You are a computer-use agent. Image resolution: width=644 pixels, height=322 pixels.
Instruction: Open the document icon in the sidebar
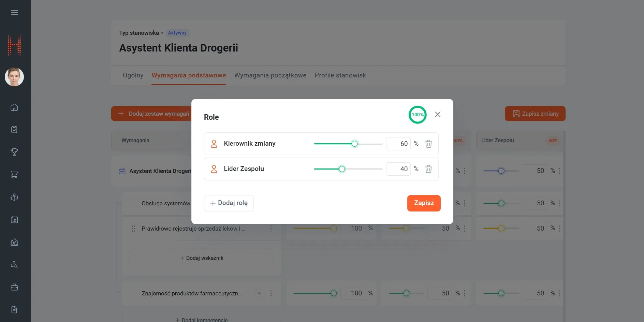tap(14, 310)
